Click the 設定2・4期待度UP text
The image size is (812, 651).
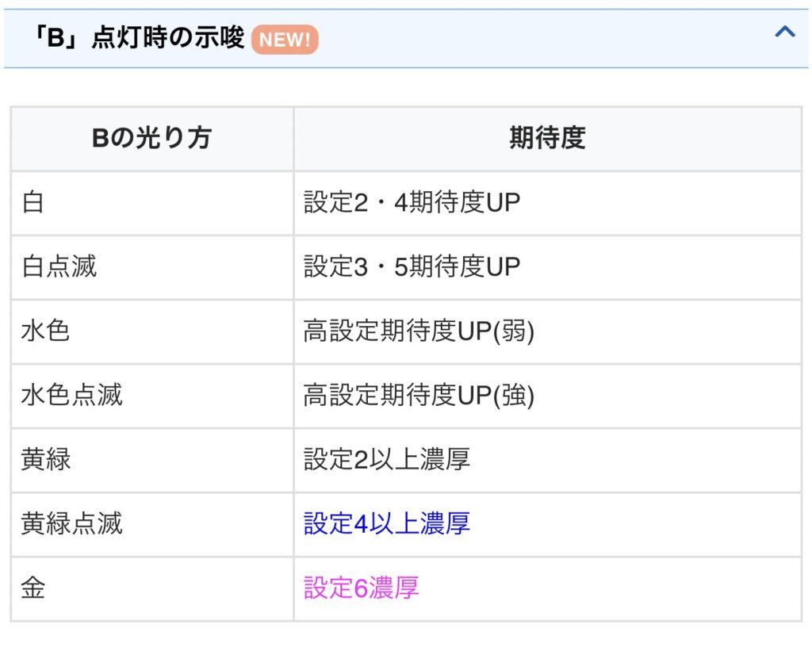click(412, 203)
